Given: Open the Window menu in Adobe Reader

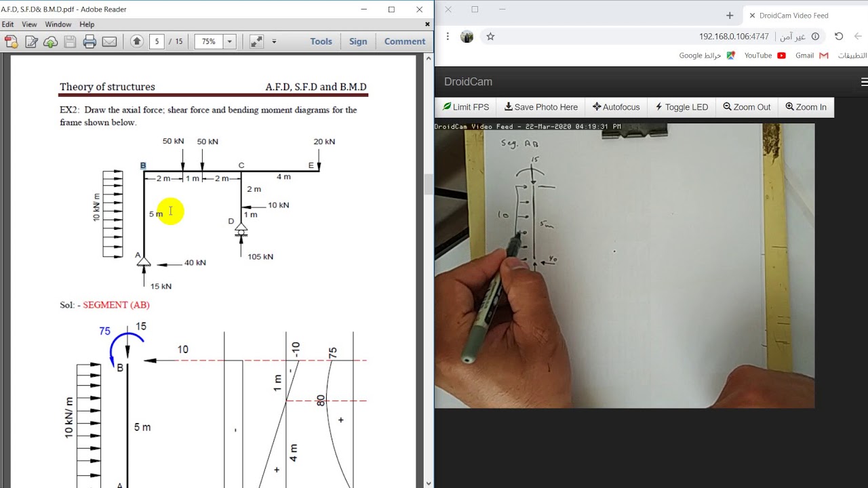Looking at the screenshot, I should [x=58, y=24].
